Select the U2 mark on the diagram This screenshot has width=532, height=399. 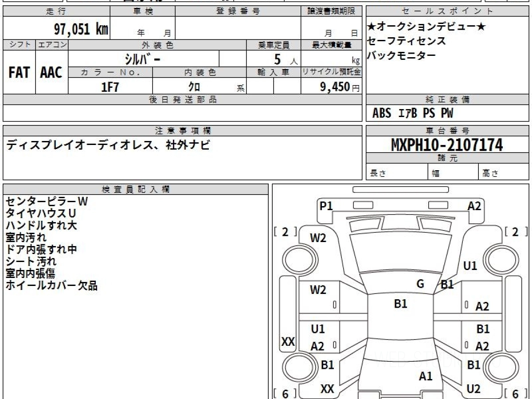pos(473,389)
